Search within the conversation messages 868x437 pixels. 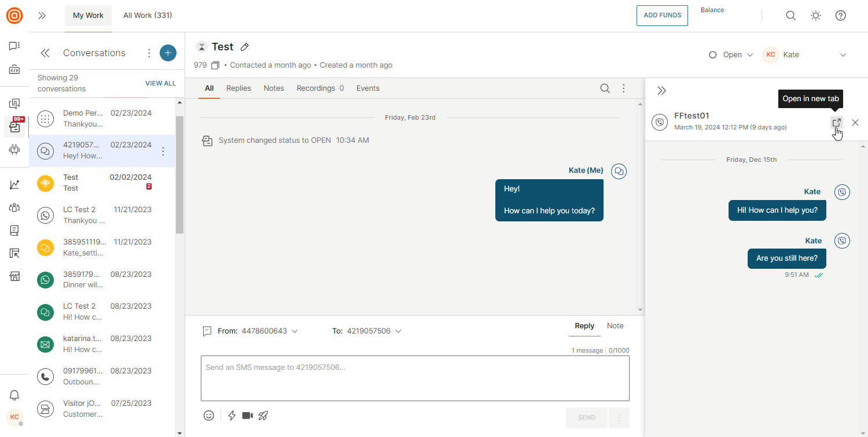coord(605,88)
